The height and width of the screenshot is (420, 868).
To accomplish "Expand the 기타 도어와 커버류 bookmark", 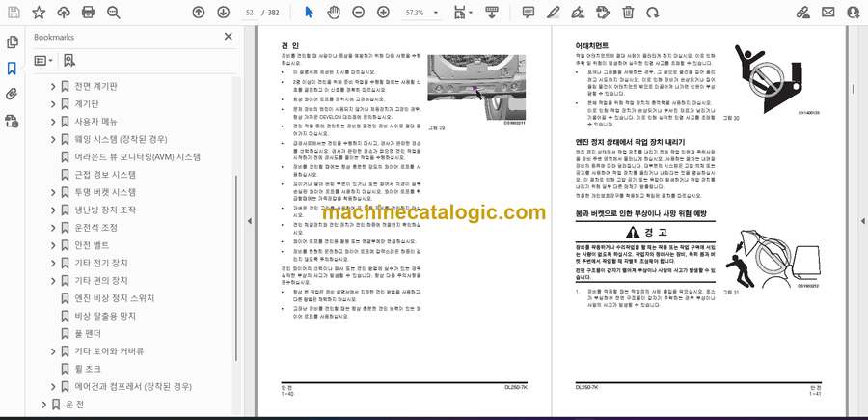I will point(53,351).
